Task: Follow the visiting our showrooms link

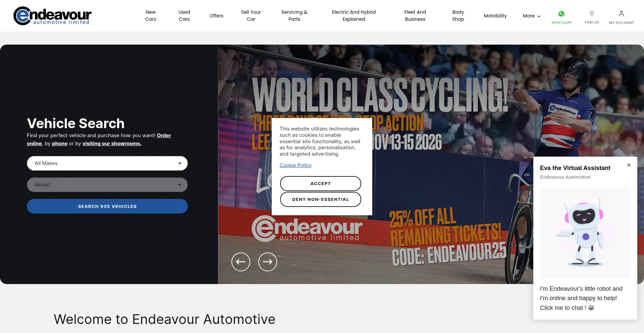Action: point(112,144)
